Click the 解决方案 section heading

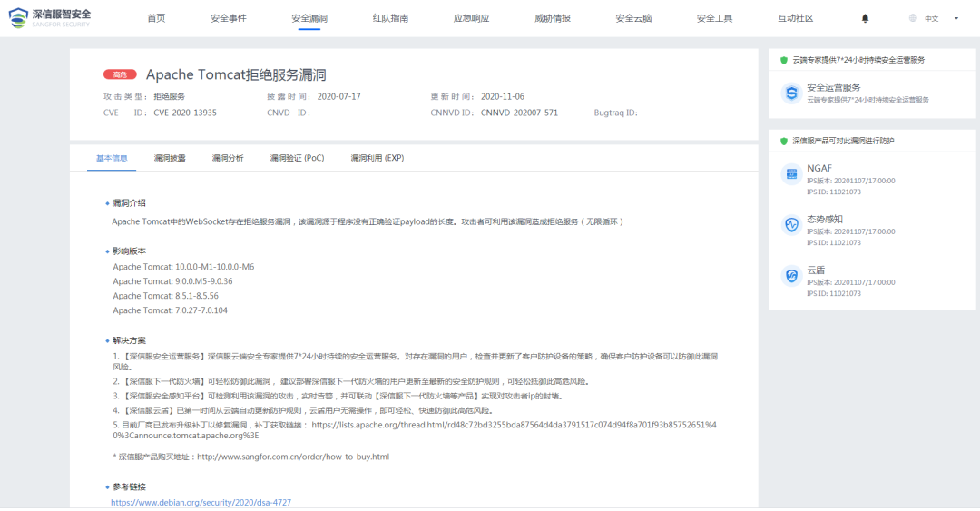(x=129, y=341)
